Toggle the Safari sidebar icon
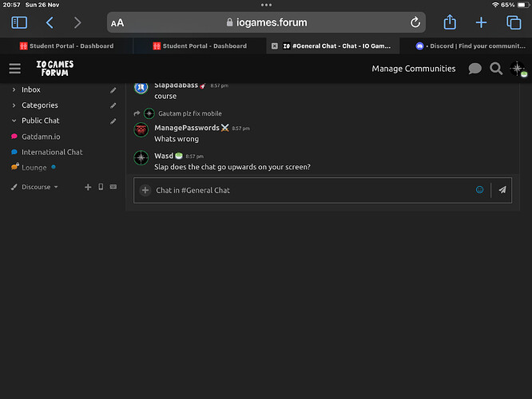 (x=19, y=22)
